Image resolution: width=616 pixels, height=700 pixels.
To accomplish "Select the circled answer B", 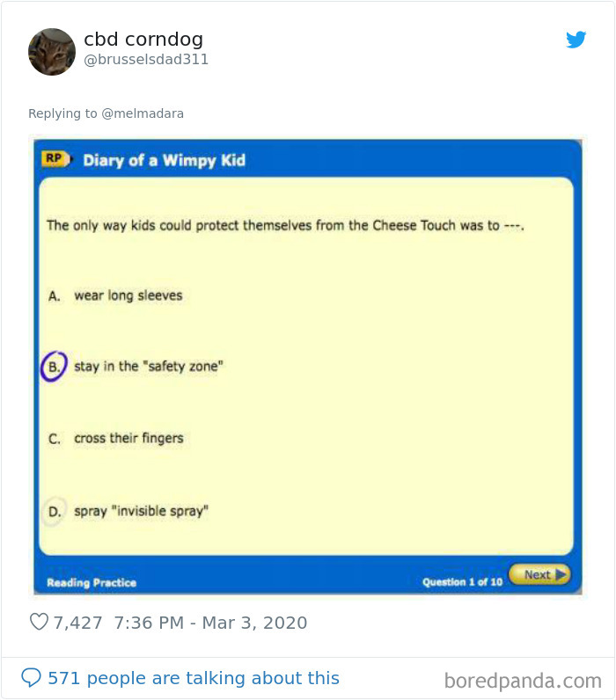I will 54,367.
